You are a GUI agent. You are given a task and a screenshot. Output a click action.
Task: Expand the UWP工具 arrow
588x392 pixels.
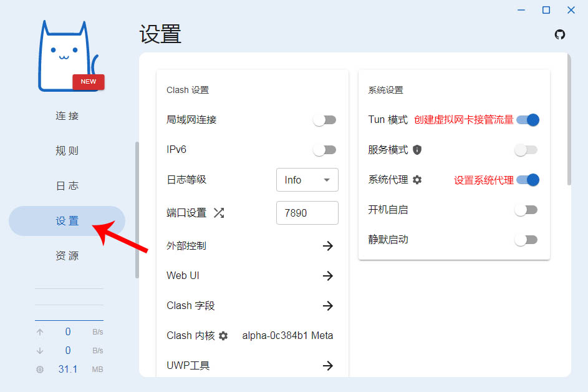tap(327, 366)
